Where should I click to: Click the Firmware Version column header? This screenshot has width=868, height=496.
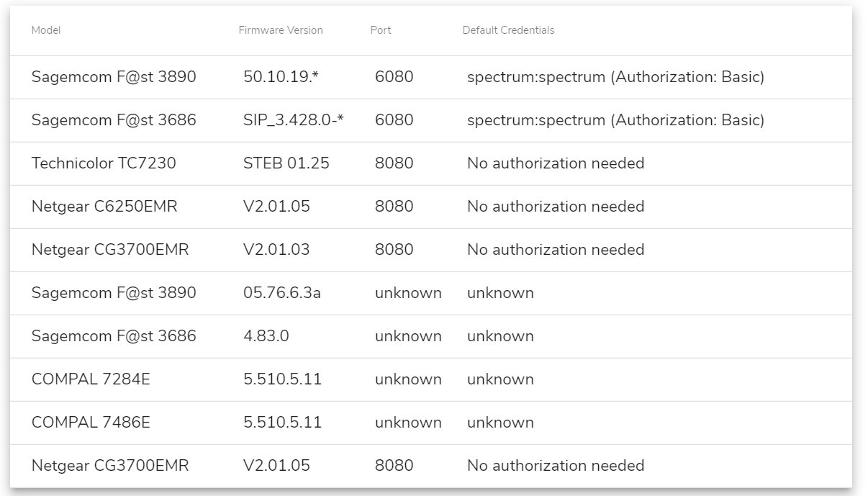[281, 30]
